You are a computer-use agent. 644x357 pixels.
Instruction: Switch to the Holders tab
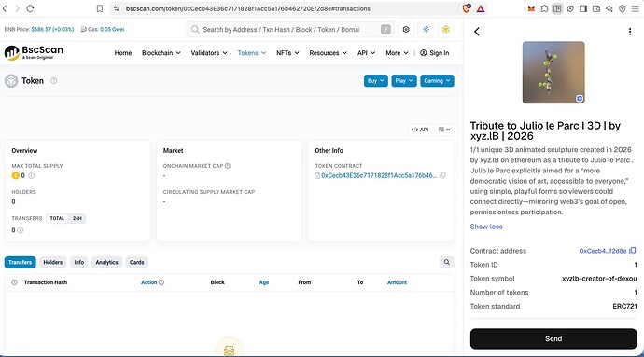(53, 262)
